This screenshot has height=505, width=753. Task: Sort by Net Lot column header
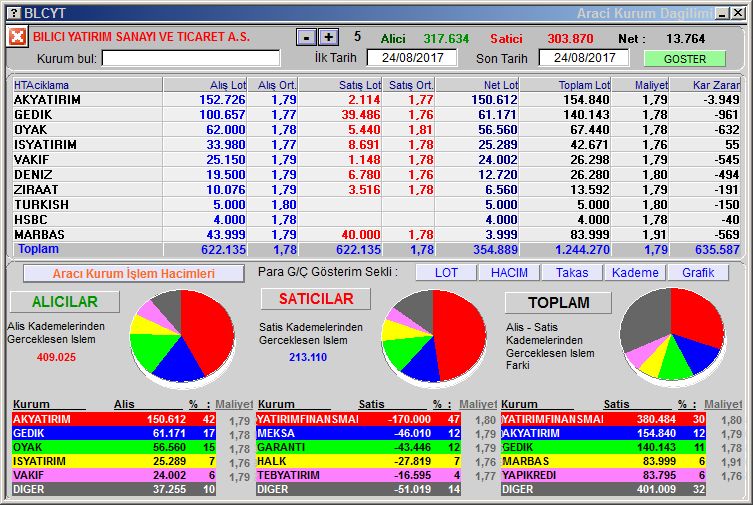tap(477, 85)
